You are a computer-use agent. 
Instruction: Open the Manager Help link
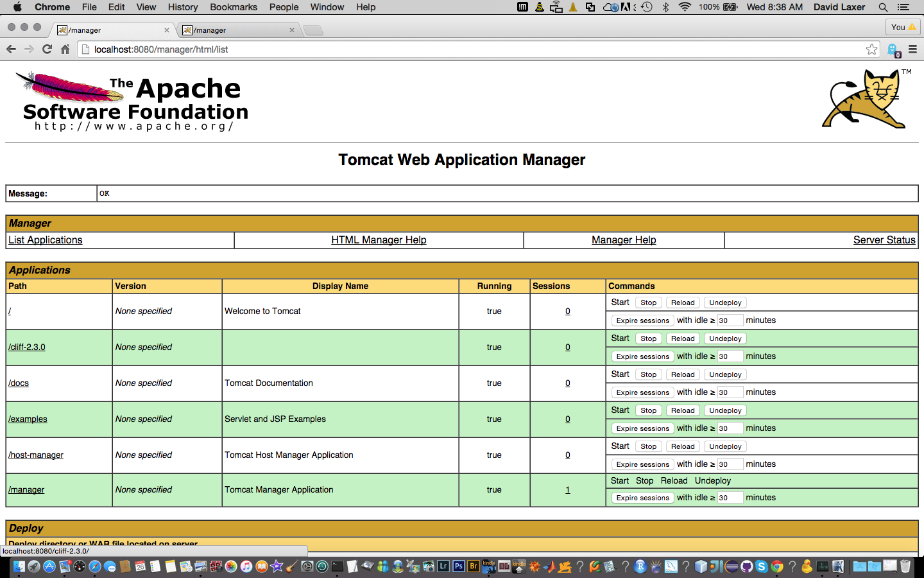click(624, 240)
